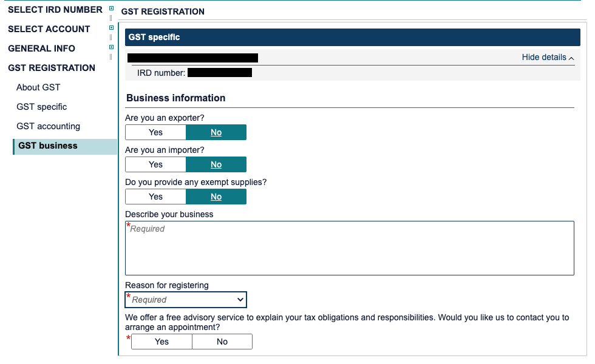Viewport: 595px width, 364px height.
Task: Collapse details with Hide details link
Action: tap(544, 57)
